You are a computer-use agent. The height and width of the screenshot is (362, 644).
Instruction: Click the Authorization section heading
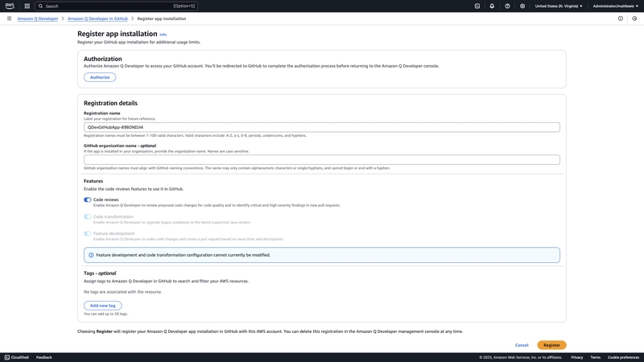[103, 59]
